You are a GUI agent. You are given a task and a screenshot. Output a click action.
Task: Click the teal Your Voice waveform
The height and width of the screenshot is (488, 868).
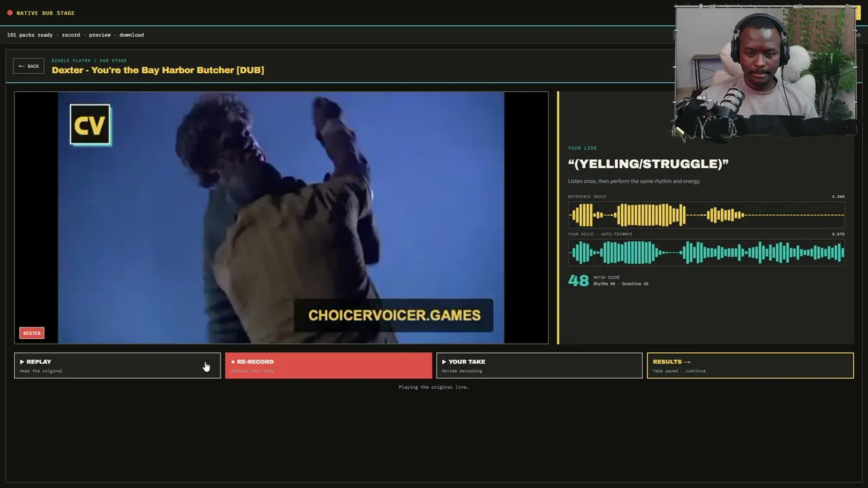[706, 253]
